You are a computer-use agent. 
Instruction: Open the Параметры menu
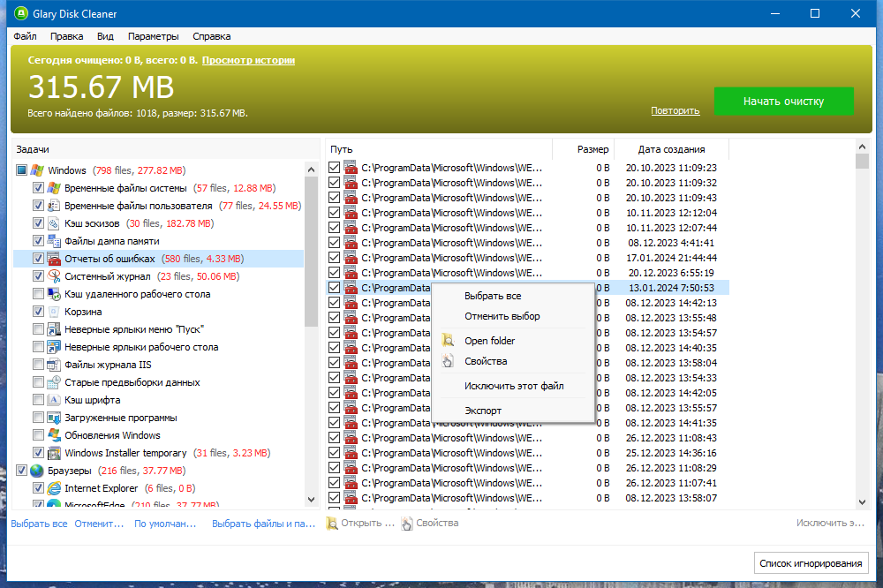point(153,36)
